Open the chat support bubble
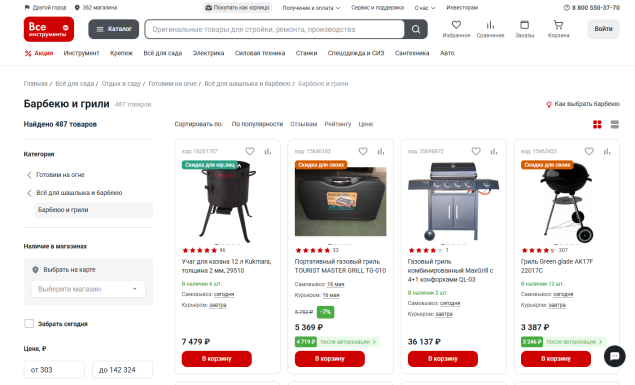 [615, 356]
